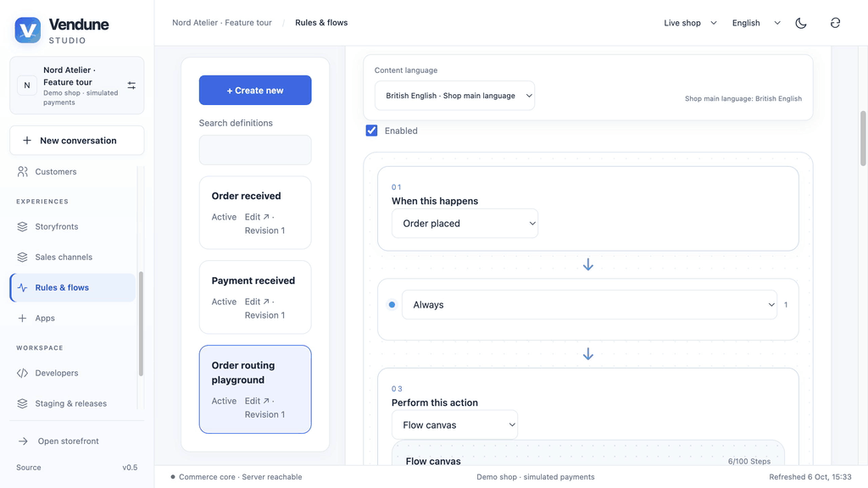
Task: Click the Rules & flows breadcrumb title
Action: point(321,23)
